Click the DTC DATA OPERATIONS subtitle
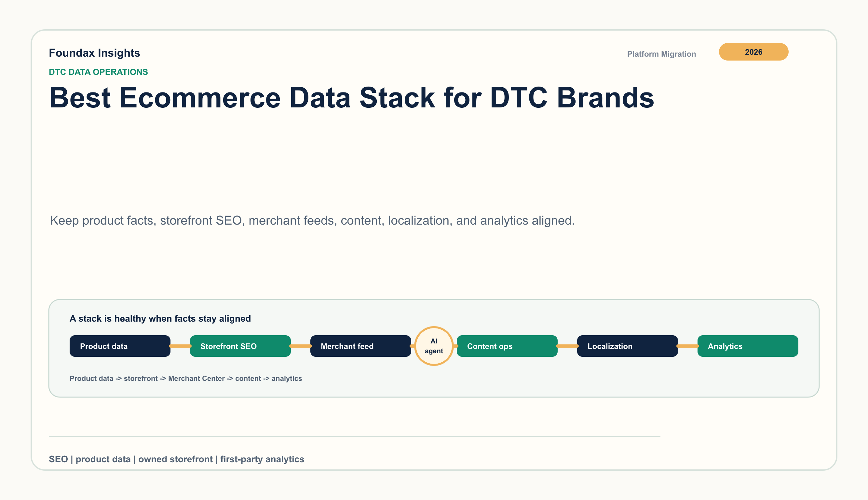The width and height of the screenshot is (868, 500). 98,72
